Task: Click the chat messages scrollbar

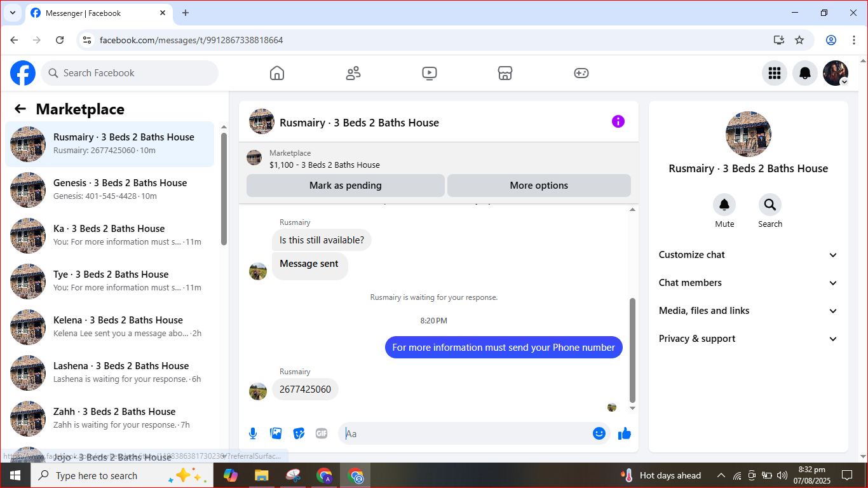Action: [632, 349]
